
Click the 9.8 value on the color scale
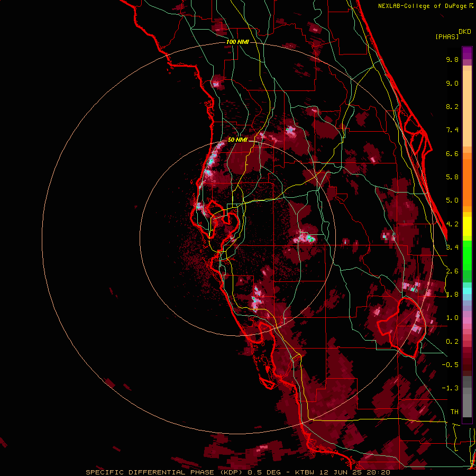click(452, 59)
